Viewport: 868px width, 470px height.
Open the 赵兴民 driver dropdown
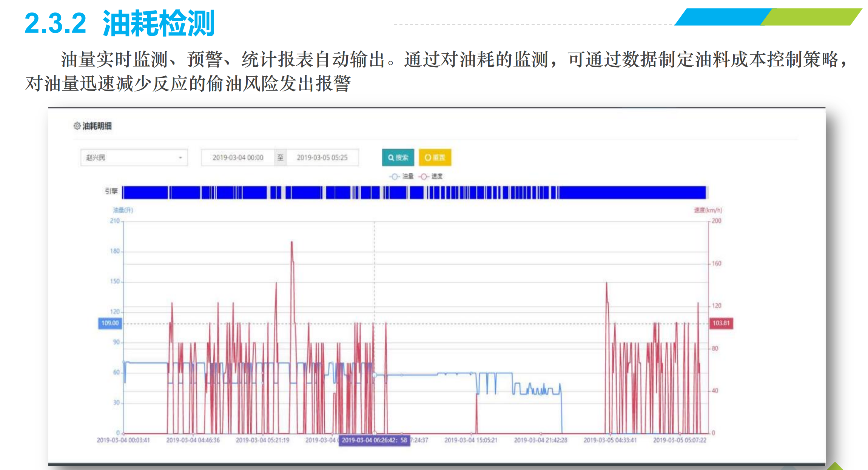tap(128, 157)
